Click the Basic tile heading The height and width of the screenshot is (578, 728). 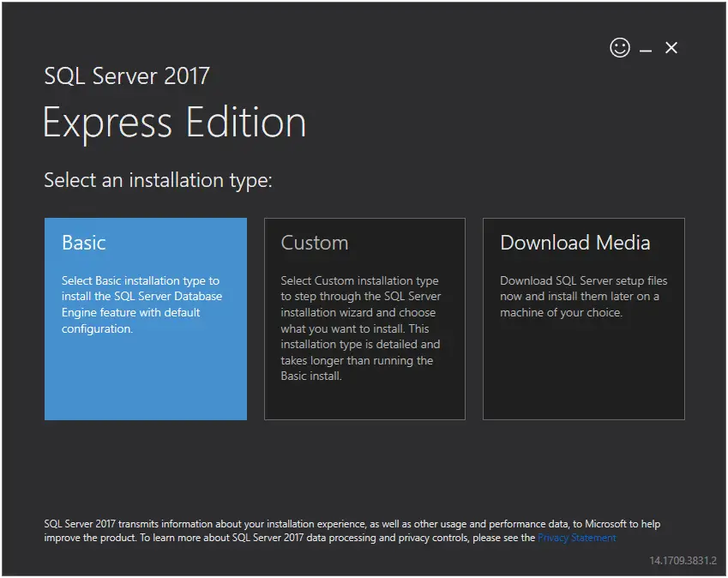(84, 243)
